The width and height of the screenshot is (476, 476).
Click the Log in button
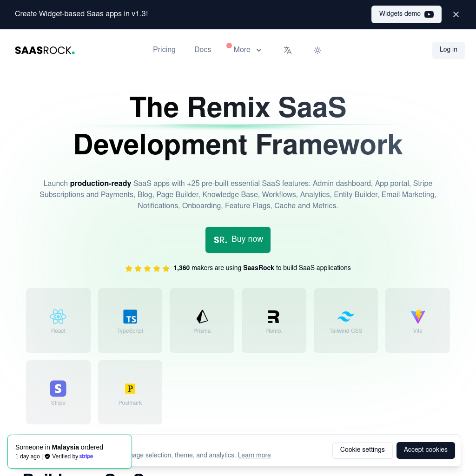pos(449,50)
